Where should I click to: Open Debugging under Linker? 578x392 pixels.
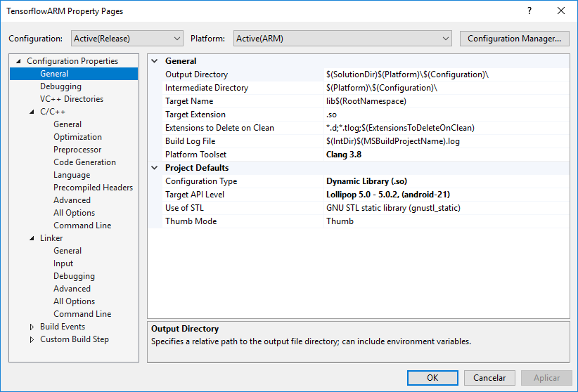coord(74,276)
